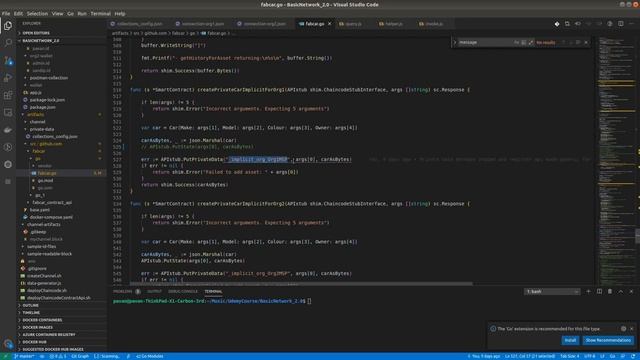
Task: Install the recommended Go extension
Action: pyautogui.click(x=570, y=340)
